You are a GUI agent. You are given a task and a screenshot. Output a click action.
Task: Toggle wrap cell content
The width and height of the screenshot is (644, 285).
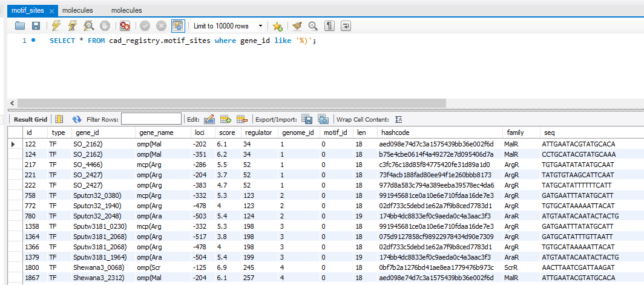[399, 120]
